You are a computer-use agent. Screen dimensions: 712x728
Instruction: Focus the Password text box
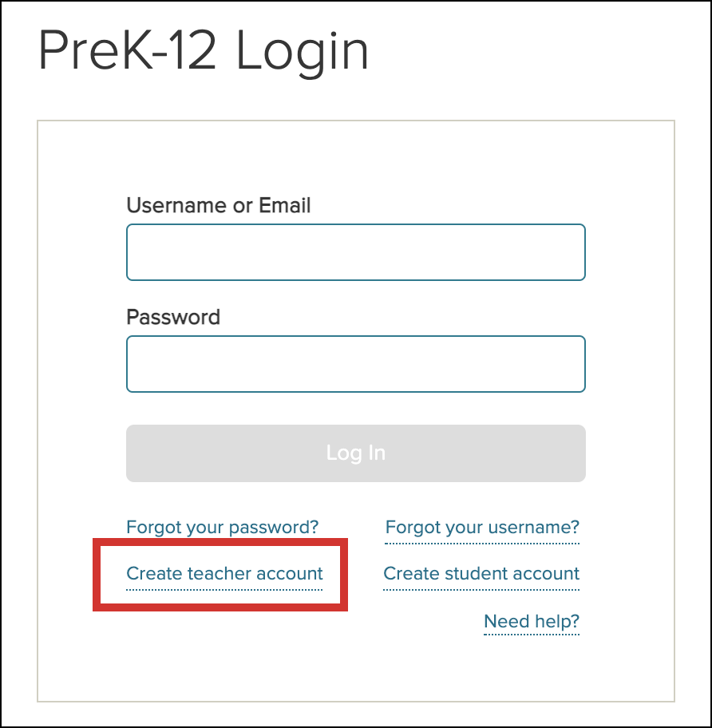355,364
